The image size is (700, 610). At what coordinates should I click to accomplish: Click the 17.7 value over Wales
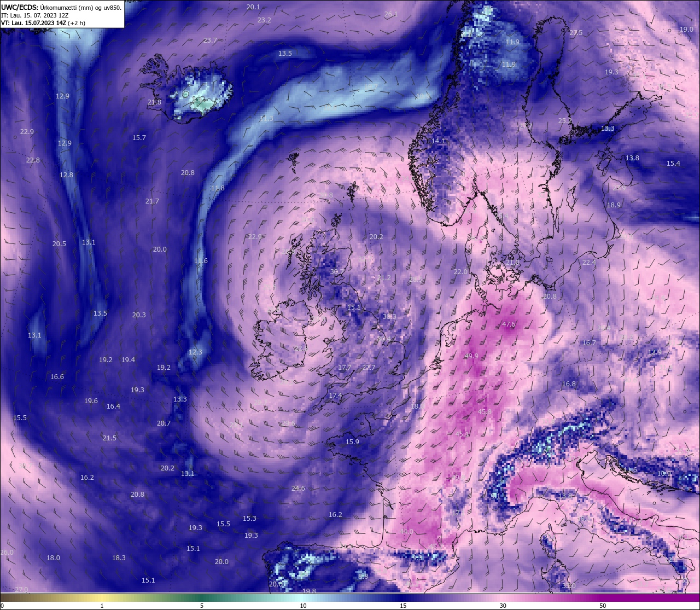tap(345, 367)
